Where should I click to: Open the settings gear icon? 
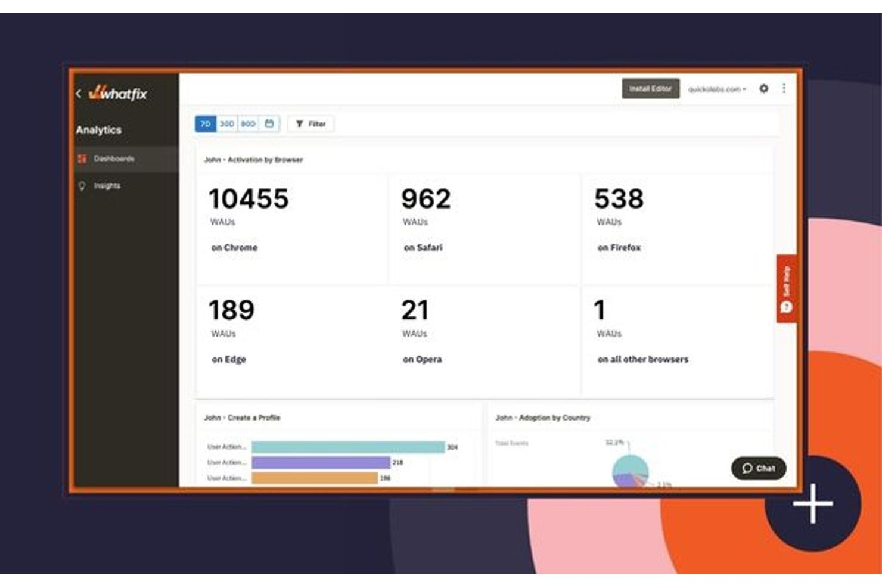[x=763, y=89]
